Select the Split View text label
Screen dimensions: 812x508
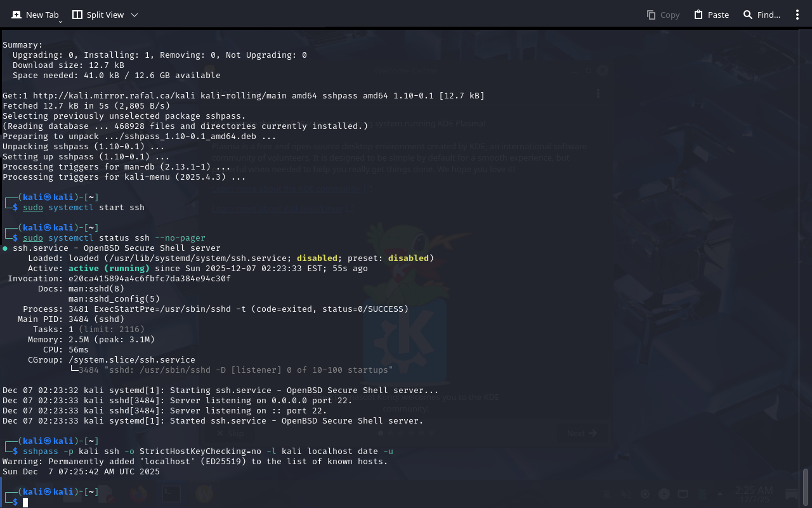(105, 15)
